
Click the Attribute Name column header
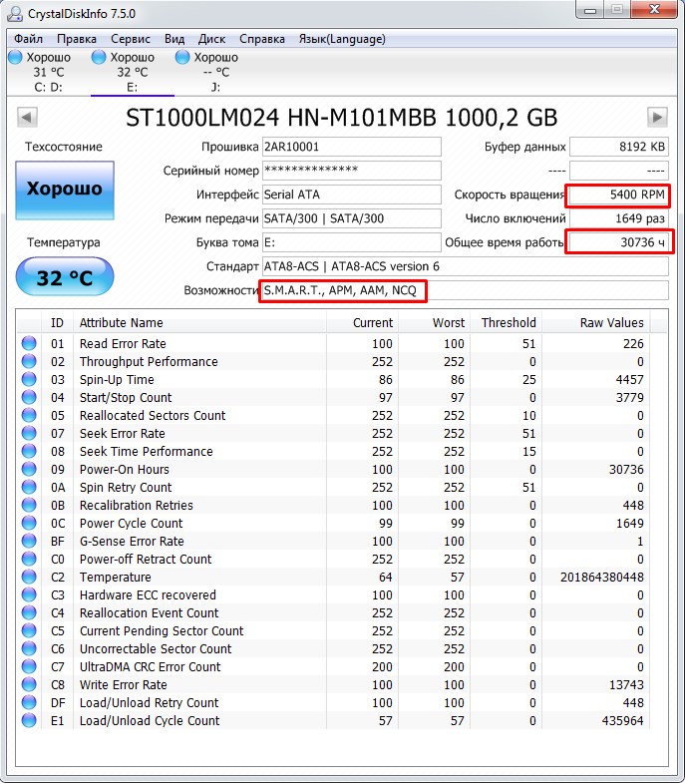(199, 323)
